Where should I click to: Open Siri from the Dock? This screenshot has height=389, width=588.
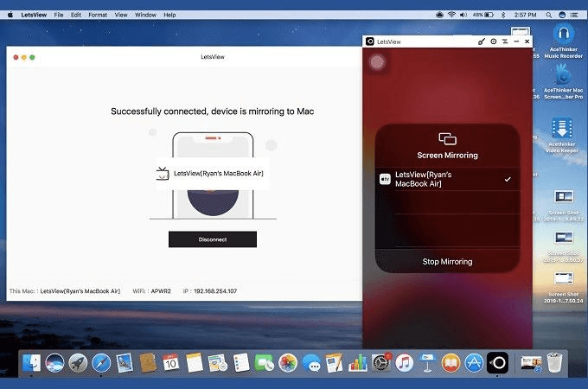click(54, 363)
